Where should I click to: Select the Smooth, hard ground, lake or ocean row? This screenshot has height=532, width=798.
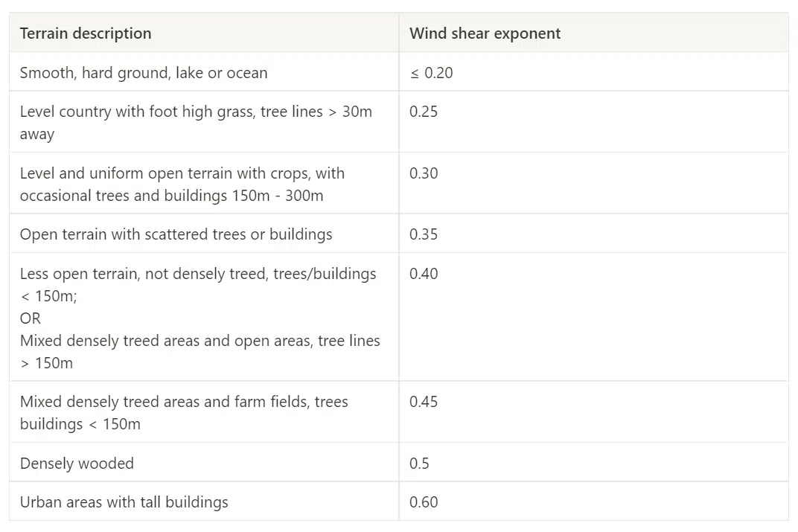pos(144,72)
